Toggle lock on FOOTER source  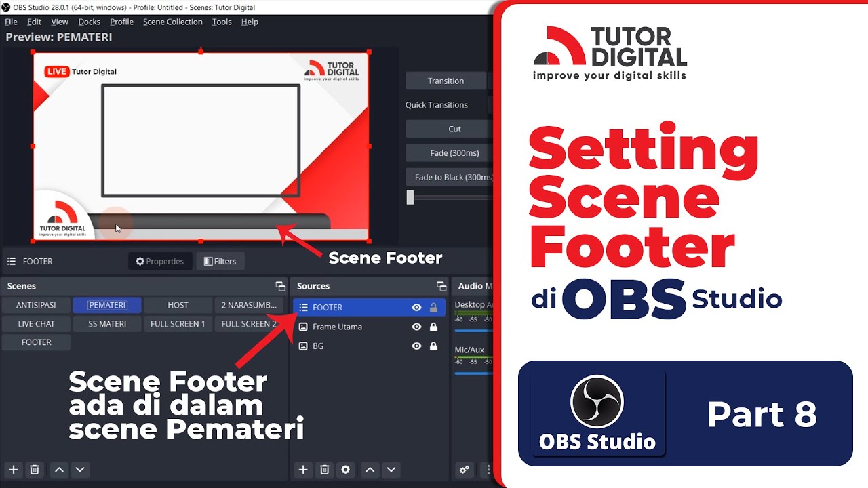[x=433, y=307]
